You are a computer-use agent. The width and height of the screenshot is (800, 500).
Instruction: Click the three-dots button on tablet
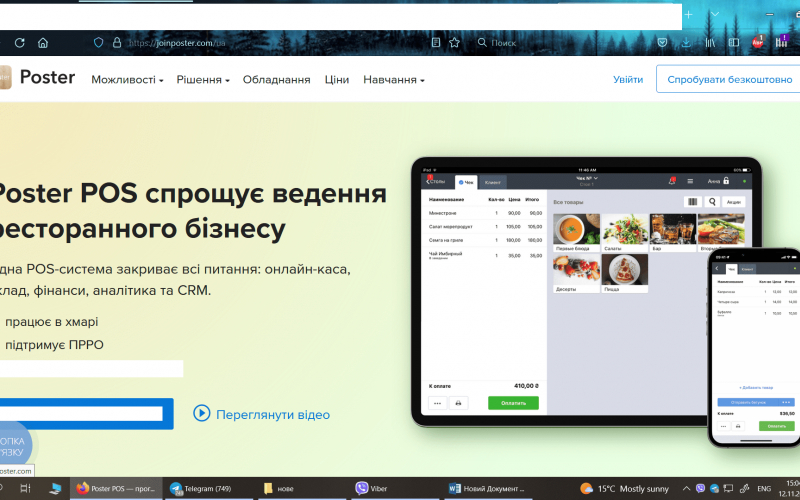pyautogui.click(x=437, y=403)
